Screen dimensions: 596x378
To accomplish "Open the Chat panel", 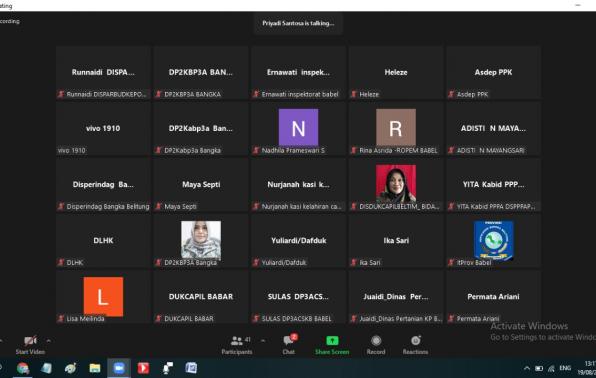I will click(x=289, y=345).
